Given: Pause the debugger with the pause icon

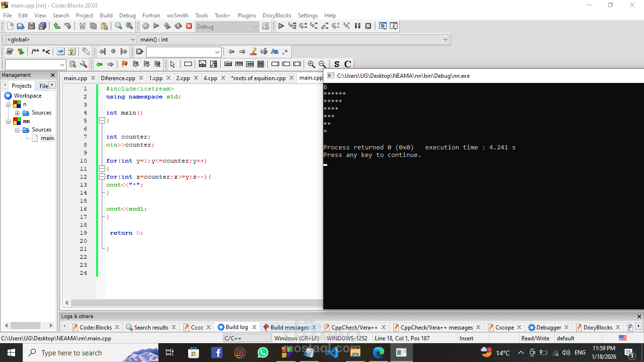Looking at the screenshot, I should click(x=357, y=26).
